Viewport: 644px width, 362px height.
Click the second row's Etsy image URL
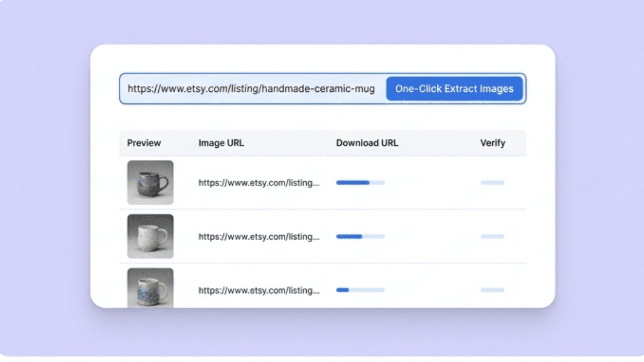[x=259, y=237]
